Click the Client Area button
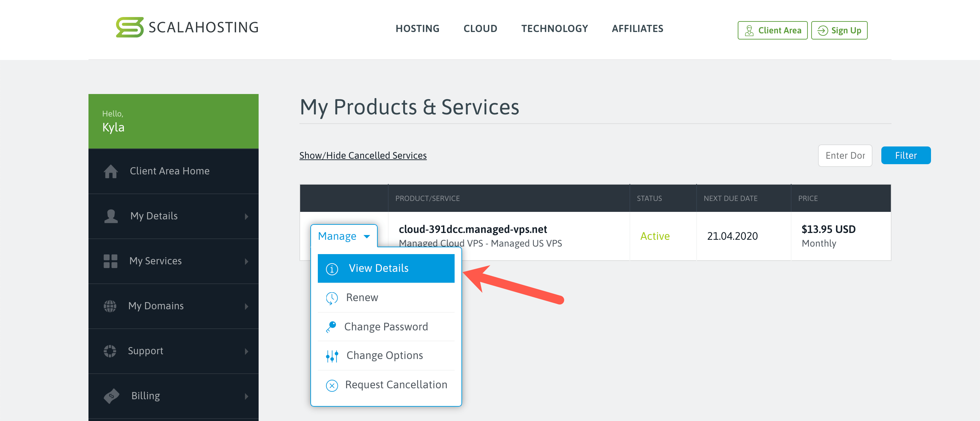The height and width of the screenshot is (421, 980). point(772,30)
